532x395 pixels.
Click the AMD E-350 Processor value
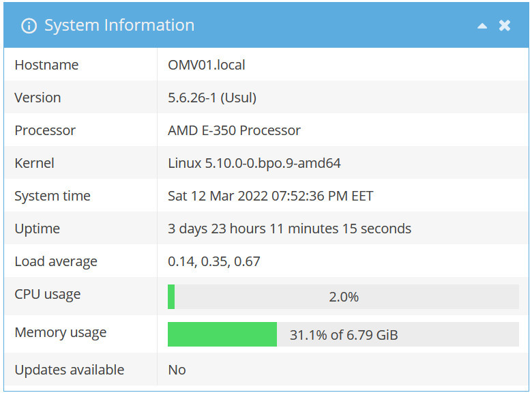(x=234, y=130)
